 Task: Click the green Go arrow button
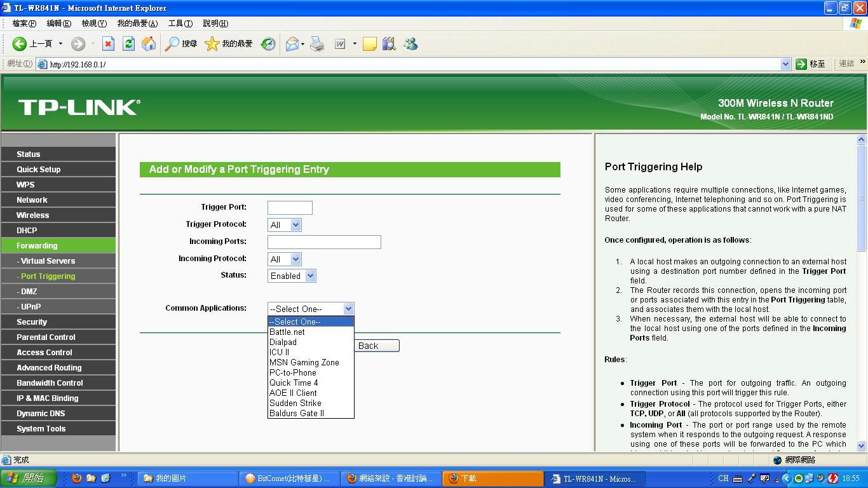point(801,64)
